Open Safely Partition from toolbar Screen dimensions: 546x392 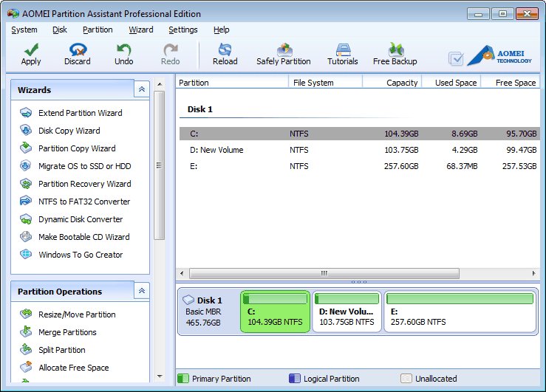point(284,55)
